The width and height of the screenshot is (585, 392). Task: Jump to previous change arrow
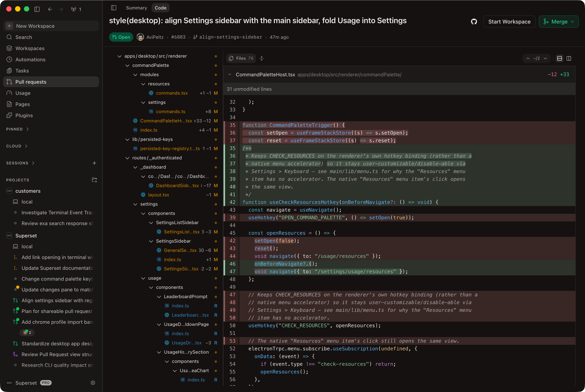tap(528, 58)
